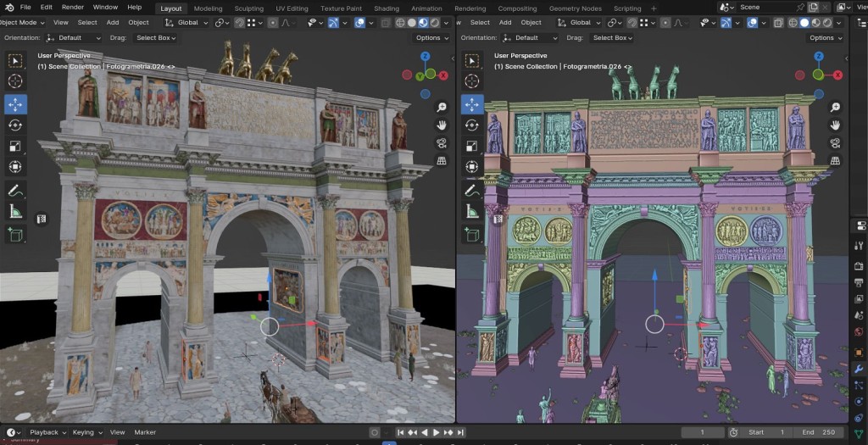Pick the Annotate tool in left viewport

pos(15,190)
